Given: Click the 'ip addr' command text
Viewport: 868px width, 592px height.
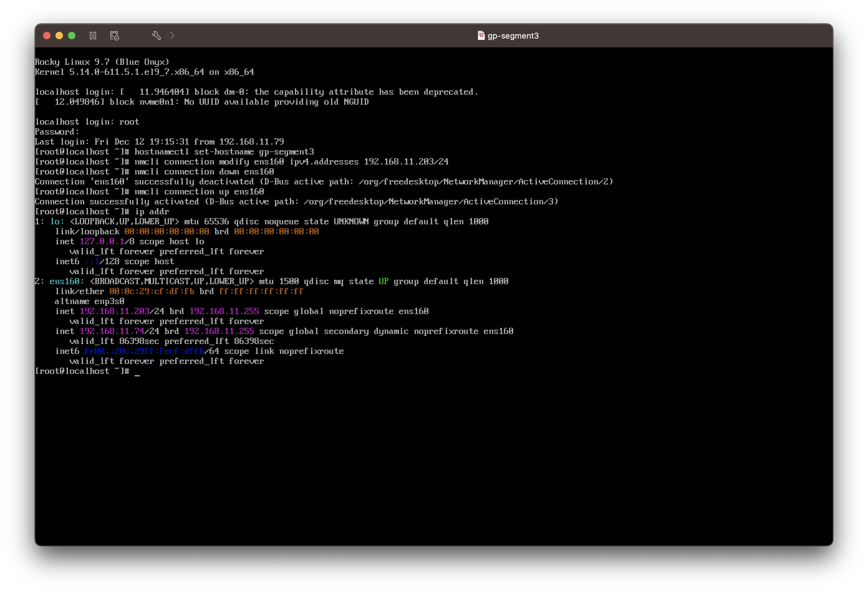Looking at the screenshot, I should (152, 212).
